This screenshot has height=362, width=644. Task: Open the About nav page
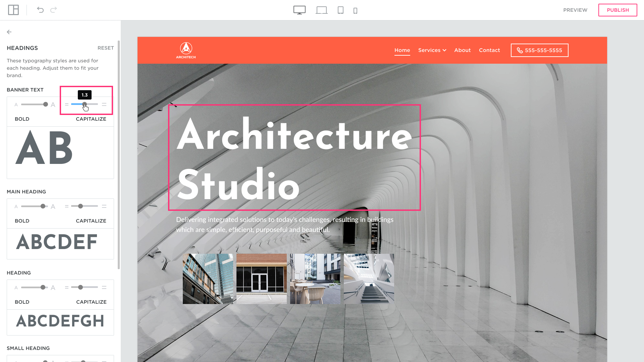(462, 50)
